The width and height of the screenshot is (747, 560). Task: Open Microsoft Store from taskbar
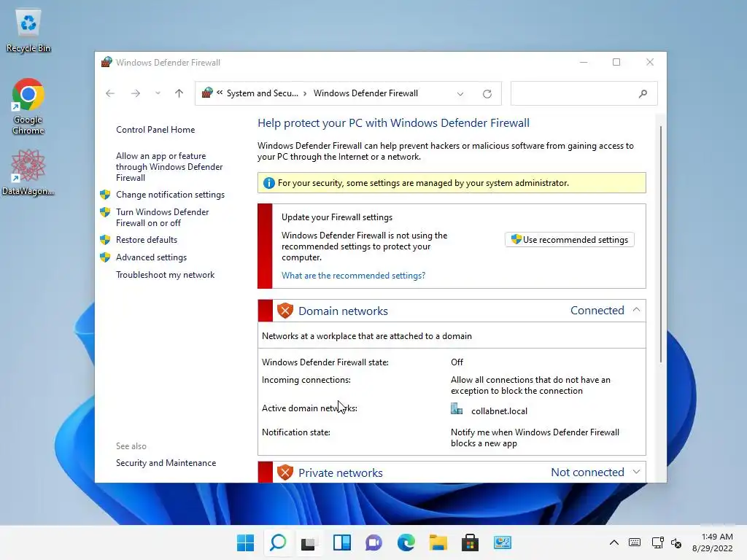[x=471, y=542]
